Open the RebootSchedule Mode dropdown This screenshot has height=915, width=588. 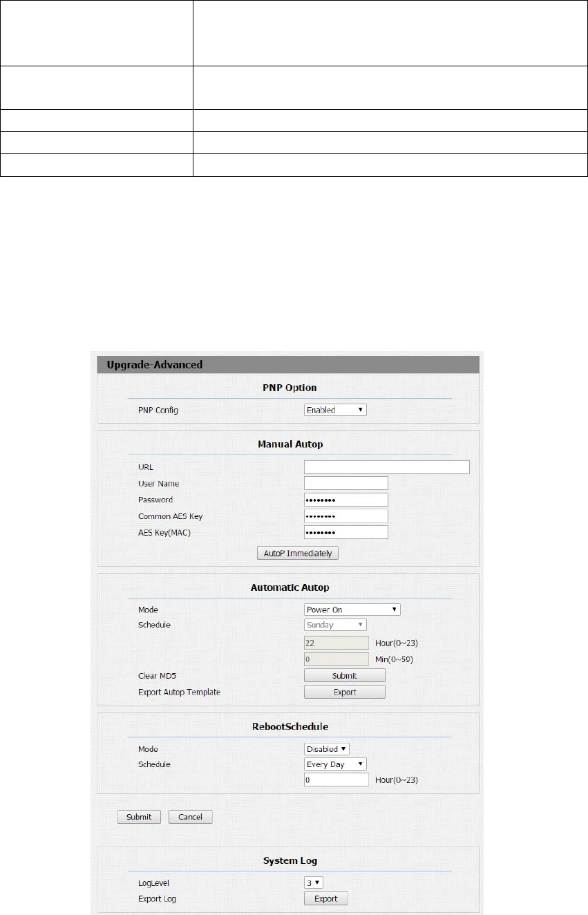point(327,748)
